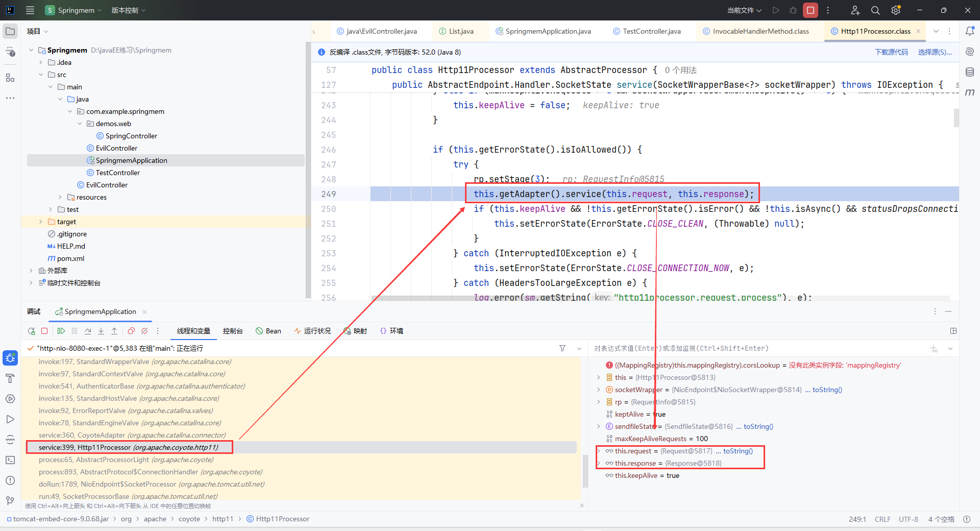Click View Breakpoints double-circle icon
Image resolution: width=980 pixels, height=531 pixels.
coord(131,331)
